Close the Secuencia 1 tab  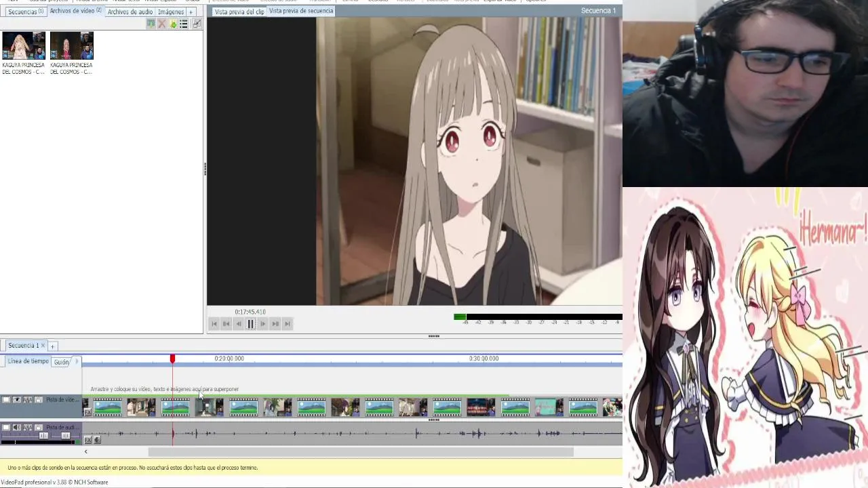[x=43, y=346]
